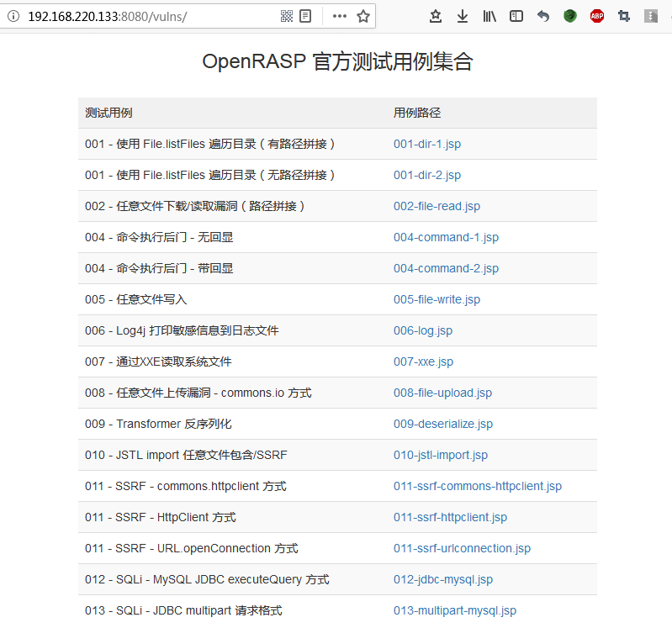The height and width of the screenshot is (628, 672).
Task: Bookmark this page with the star icon
Action: (363, 16)
